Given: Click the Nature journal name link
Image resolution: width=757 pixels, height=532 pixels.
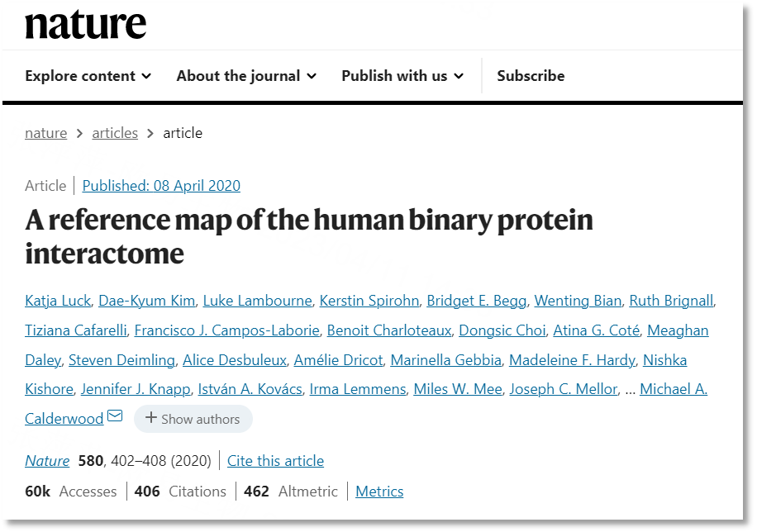Looking at the screenshot, I should (47, 461).
